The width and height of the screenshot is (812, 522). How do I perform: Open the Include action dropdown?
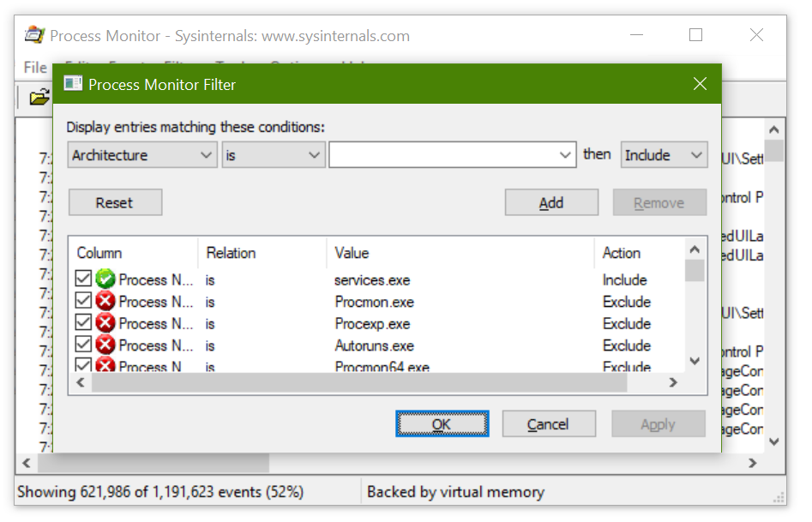[x=665, y=155]
